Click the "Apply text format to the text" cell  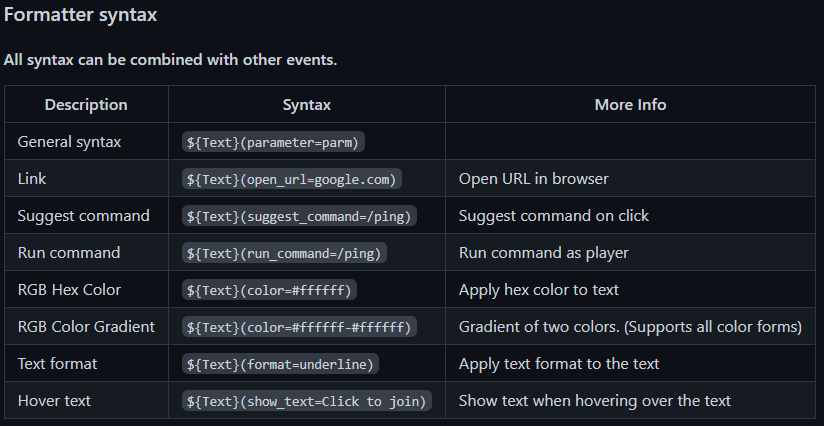pos(559,364)
